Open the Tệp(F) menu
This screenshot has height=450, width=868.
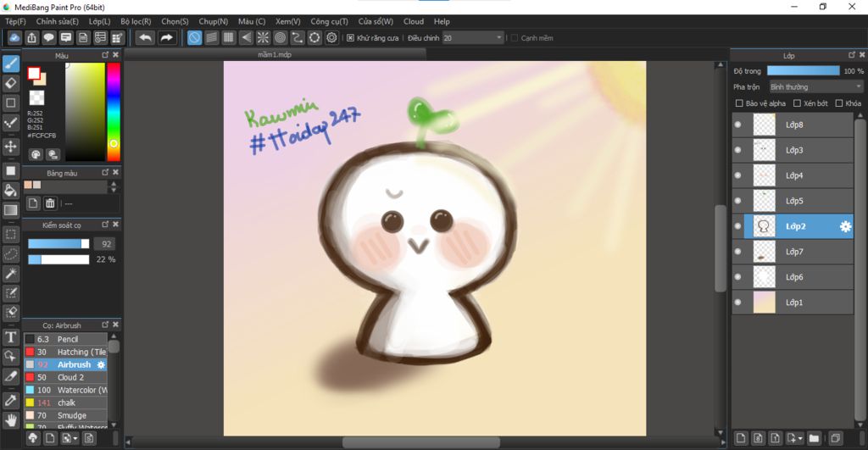point(15,21)
